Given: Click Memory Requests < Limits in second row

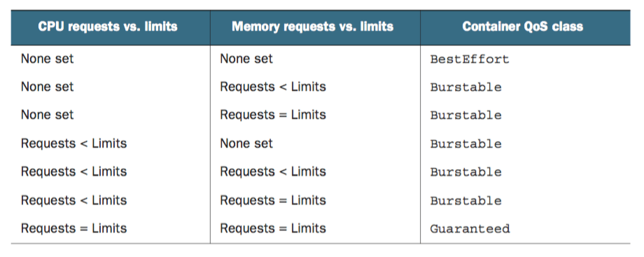Looking at the screenshot, I should pos(273,87).
